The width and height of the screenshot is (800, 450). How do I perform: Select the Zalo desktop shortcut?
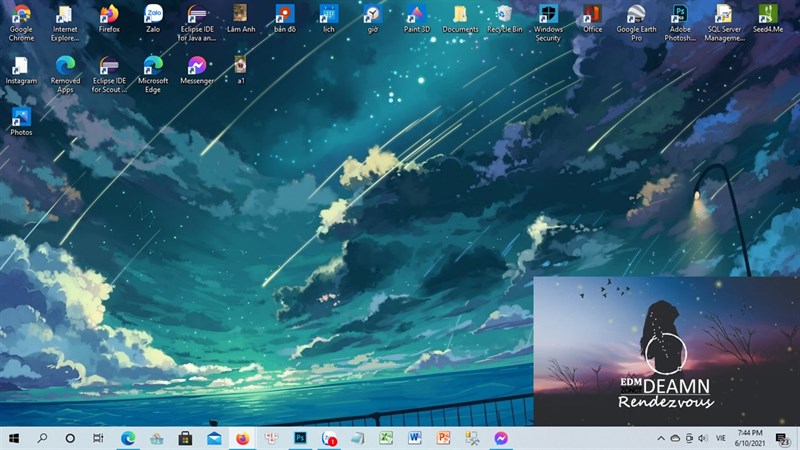click(x=153, y=19)
